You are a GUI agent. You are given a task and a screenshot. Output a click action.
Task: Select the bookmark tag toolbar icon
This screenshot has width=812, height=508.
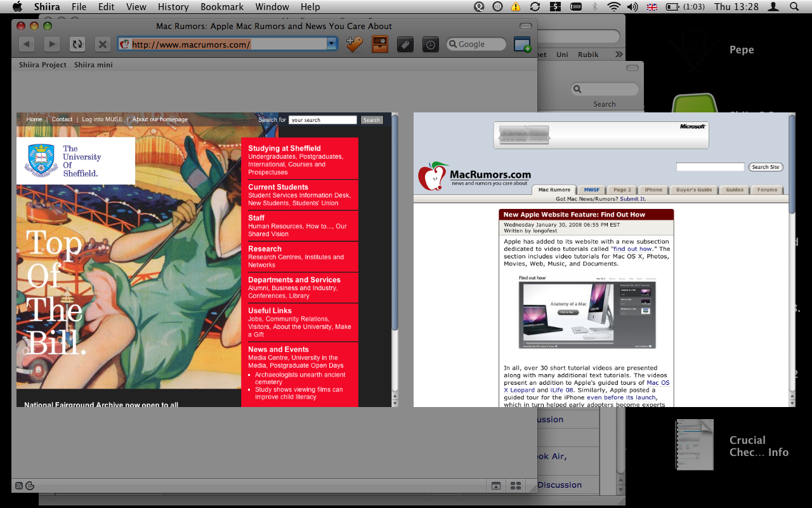pyautogui.click(x=405, y=44)
